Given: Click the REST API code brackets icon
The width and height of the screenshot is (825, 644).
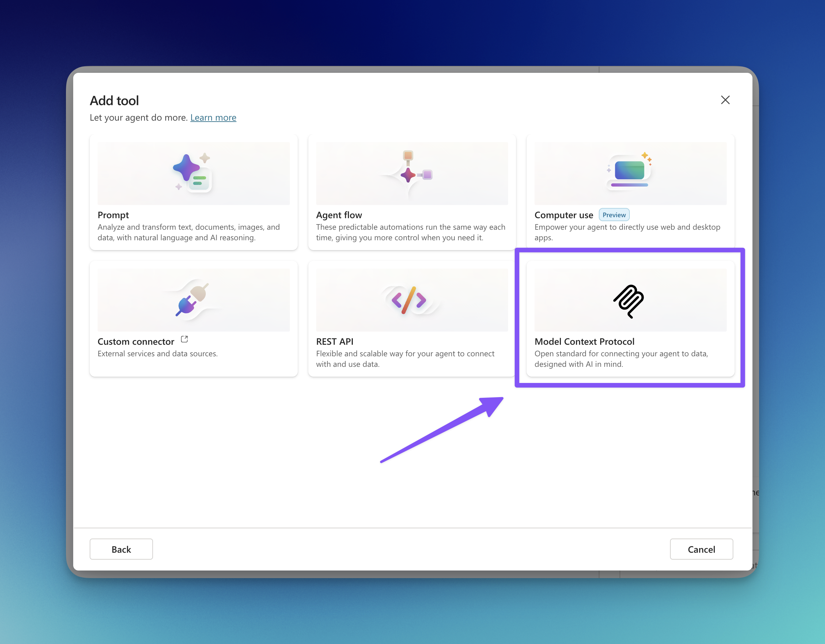Looking at the screenshot, I should [x=410, y=300].
